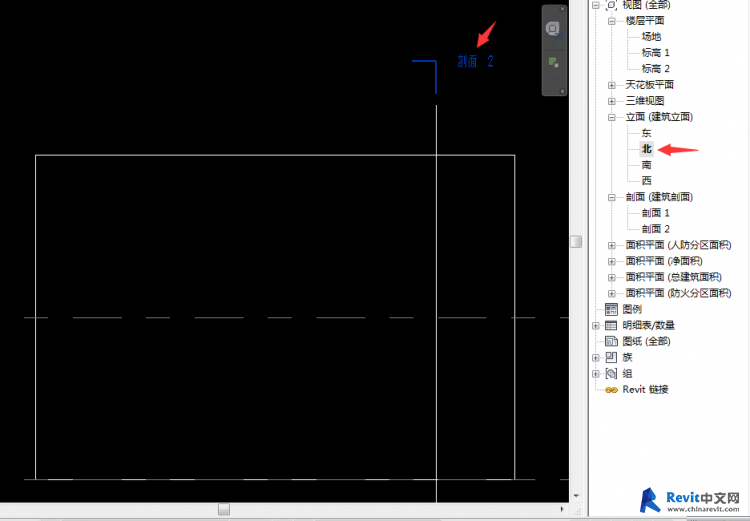Expand the 组 groups node

click(596, 374)
